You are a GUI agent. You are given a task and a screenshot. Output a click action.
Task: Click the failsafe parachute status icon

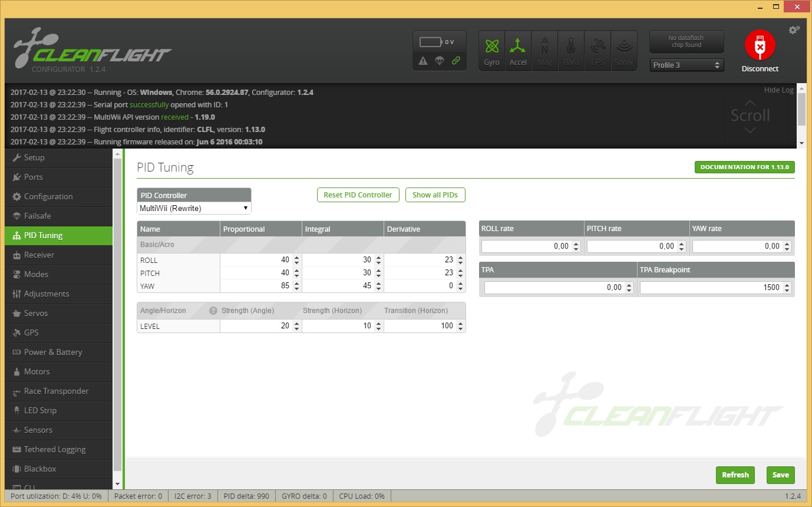[x=440, y=61]
